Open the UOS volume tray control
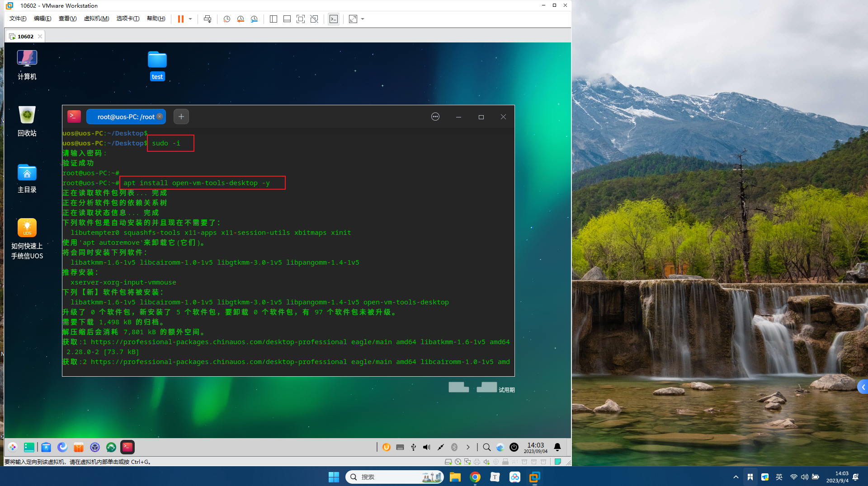 427,447
